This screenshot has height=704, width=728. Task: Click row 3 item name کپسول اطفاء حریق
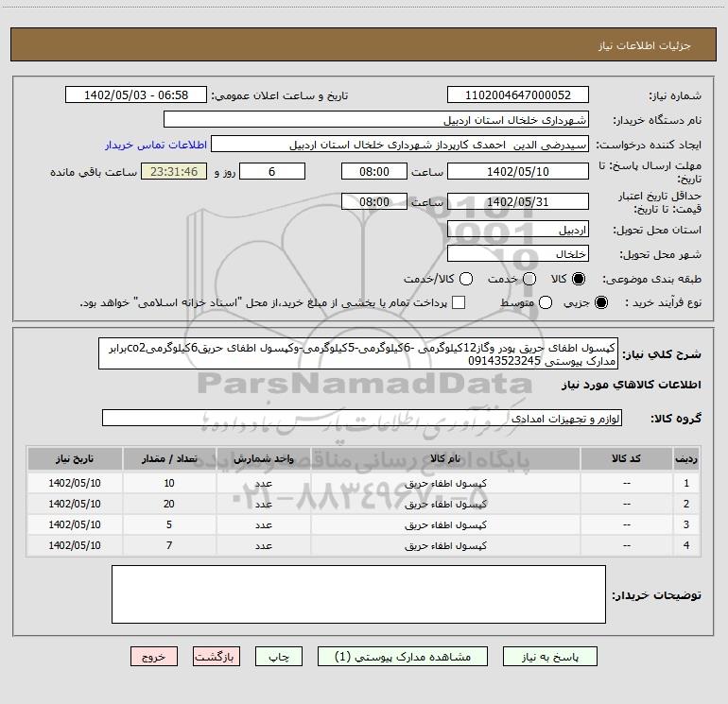click(445, 524)
